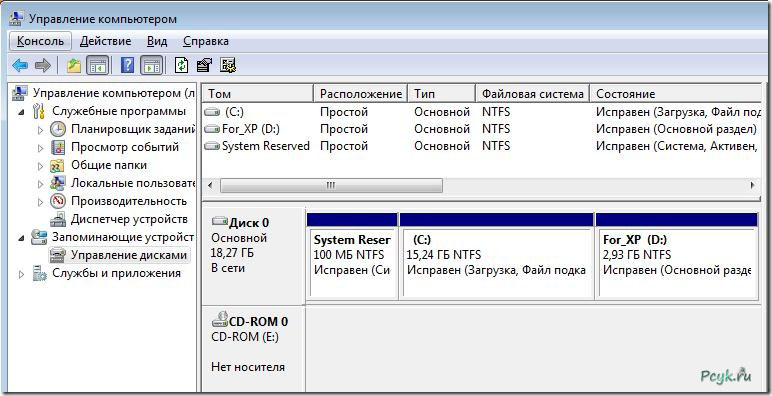Toggle the Show/Hide Action Pane toolbar button
The image size is (772, 396).
(x=152, y=65)
